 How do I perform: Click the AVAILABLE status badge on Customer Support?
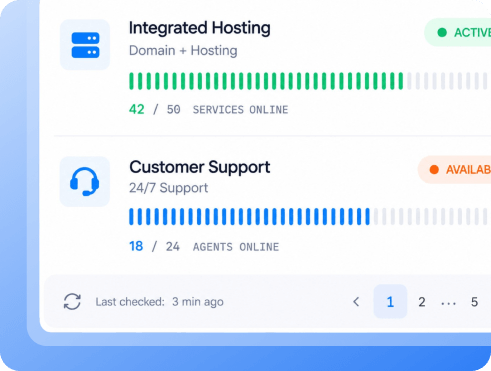tap(454, 170)
